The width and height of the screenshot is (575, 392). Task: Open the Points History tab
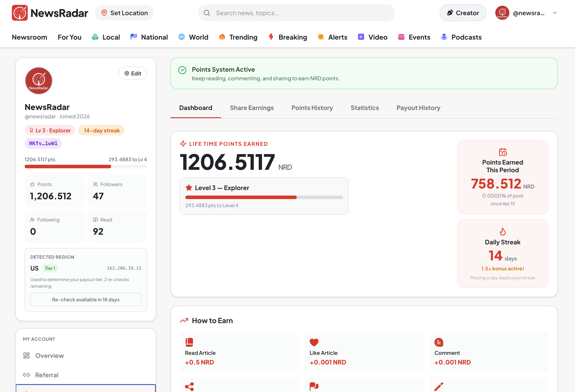coord(312,108)
